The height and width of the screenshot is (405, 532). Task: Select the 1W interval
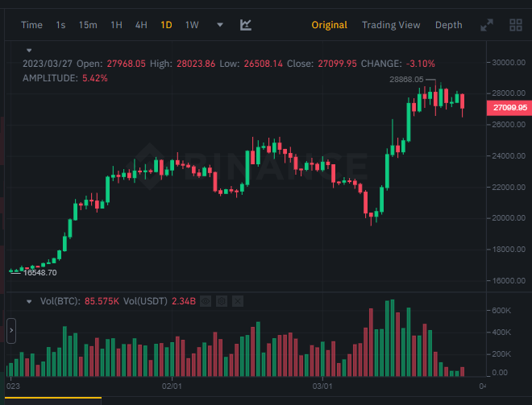coord(192,25)
